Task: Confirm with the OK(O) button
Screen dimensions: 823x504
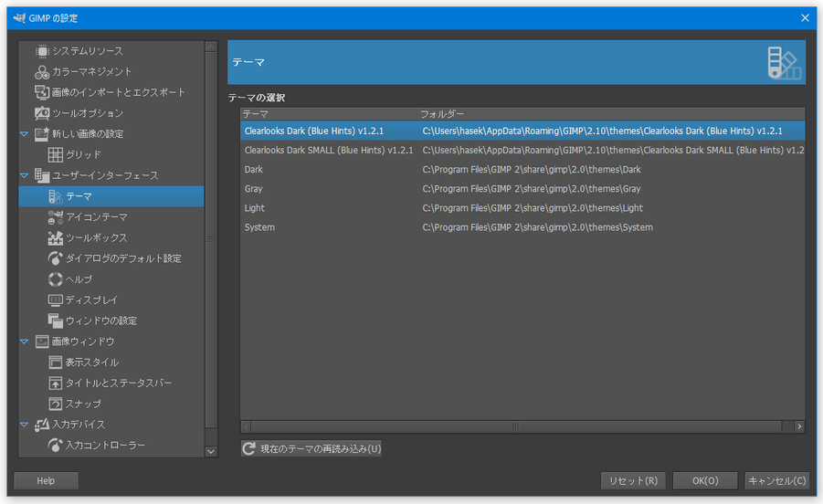Action: click(705, 480)
